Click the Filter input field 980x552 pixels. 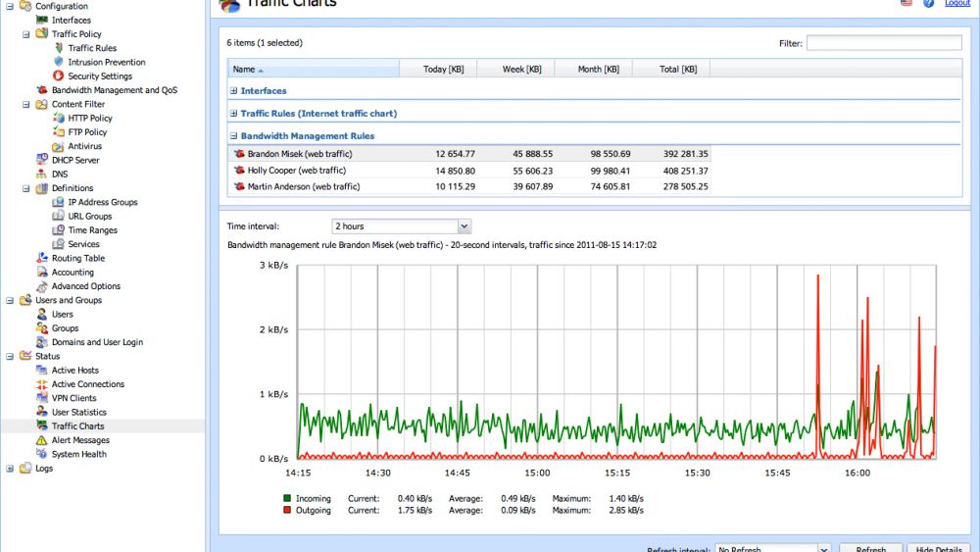[884, 43]
